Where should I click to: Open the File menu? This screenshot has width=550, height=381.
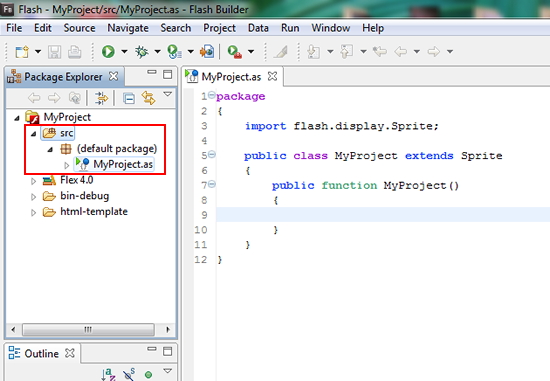[14, 28]
